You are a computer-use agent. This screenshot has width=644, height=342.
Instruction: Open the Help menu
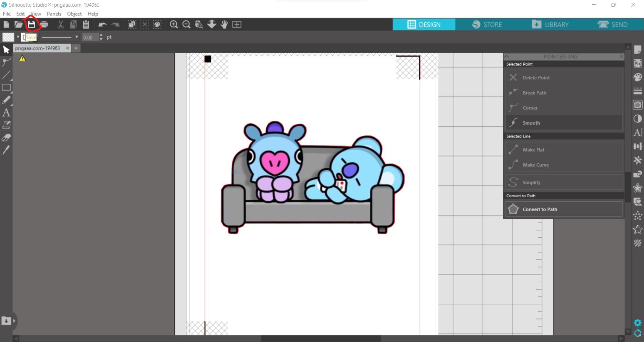[93, 14]
